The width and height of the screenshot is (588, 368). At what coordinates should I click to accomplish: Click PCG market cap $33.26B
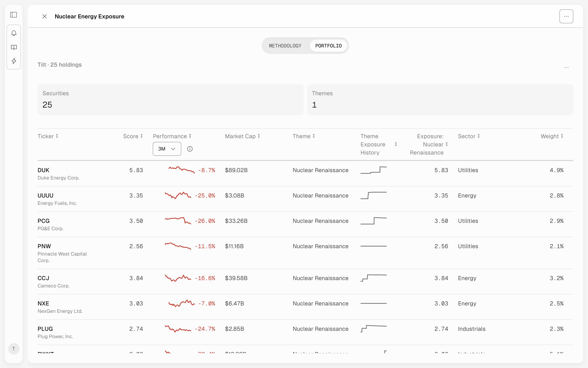[236, 221]
